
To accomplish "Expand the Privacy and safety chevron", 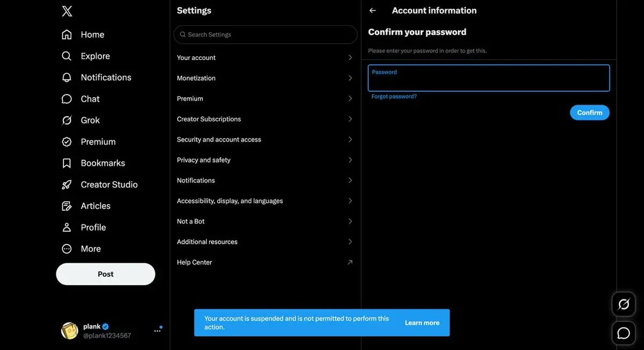I will pos(350,160).
